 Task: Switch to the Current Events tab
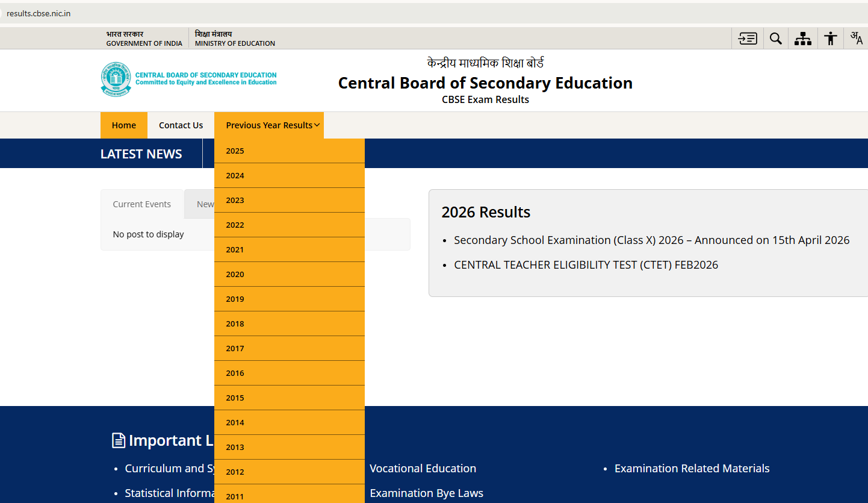pyautogui.click(x=141, y=204)
